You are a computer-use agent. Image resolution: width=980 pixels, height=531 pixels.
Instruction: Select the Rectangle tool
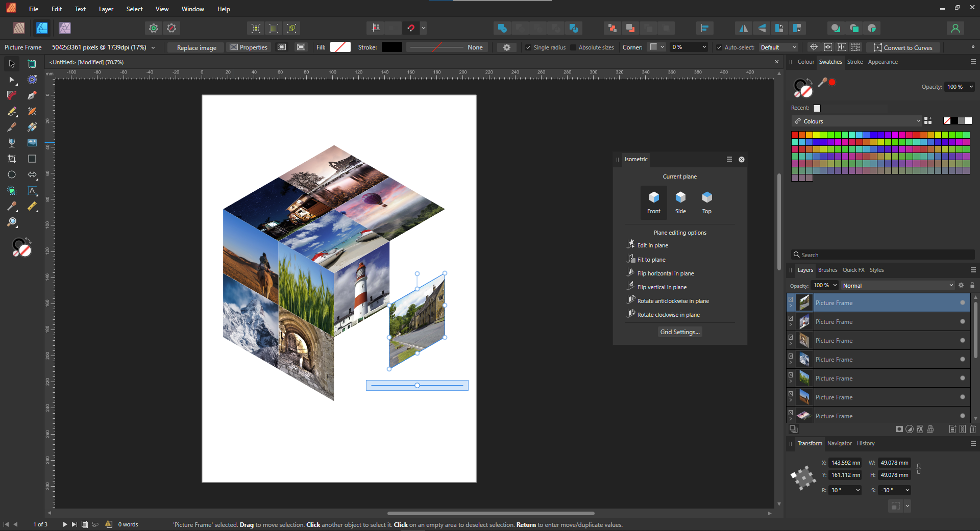32,159
